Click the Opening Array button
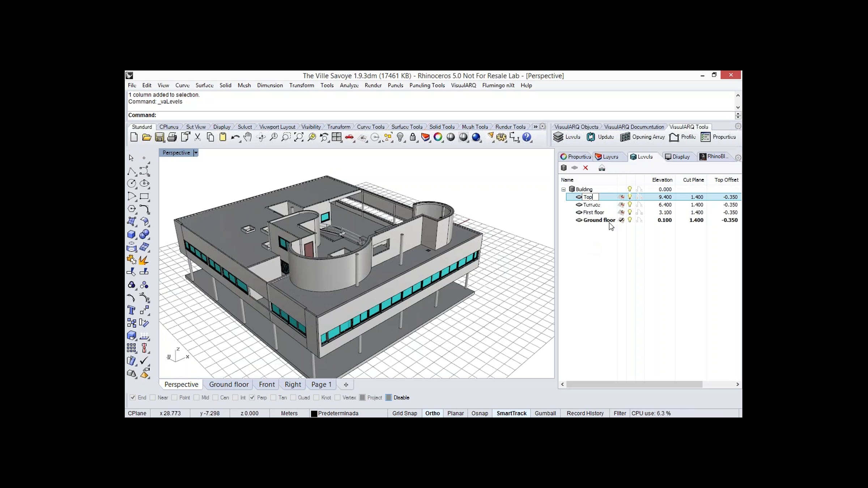 pyautogui.click(x=643, y=137)
